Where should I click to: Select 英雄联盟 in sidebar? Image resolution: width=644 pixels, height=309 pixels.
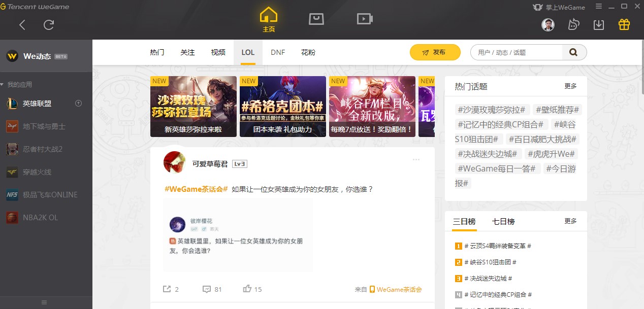(x=37, y=104)
